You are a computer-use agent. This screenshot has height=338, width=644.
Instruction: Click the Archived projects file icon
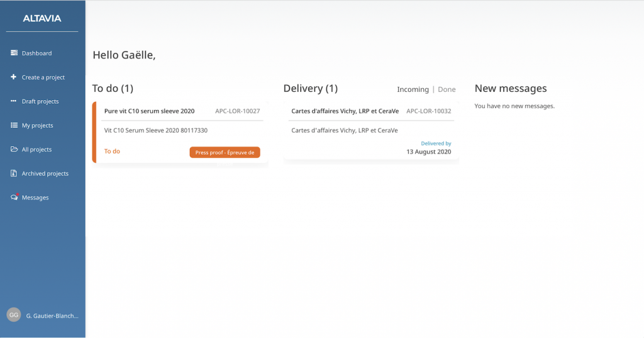pos(14,173)
